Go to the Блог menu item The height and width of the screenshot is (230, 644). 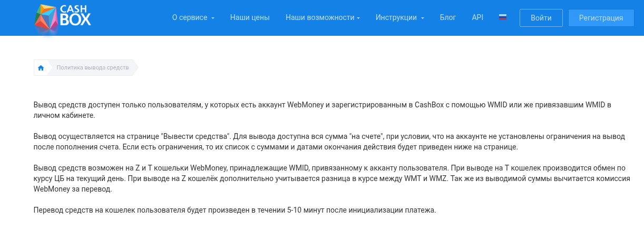(x=448, y=17)
